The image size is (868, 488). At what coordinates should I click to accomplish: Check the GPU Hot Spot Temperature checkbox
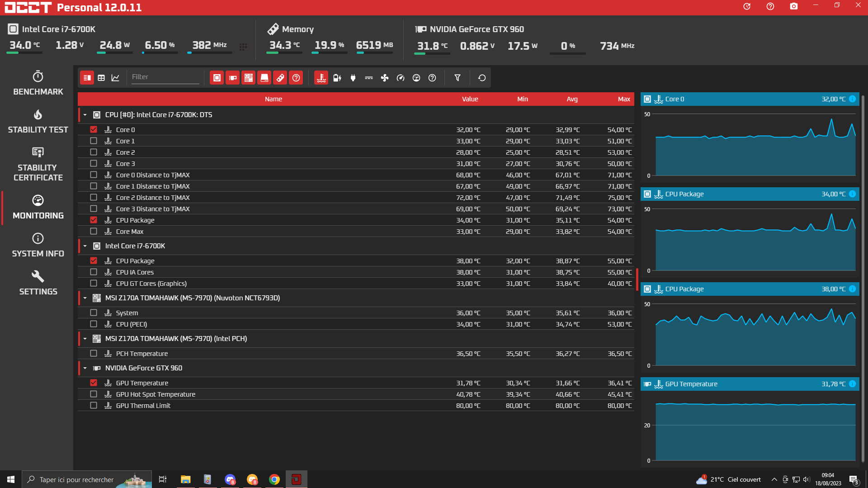94,394
